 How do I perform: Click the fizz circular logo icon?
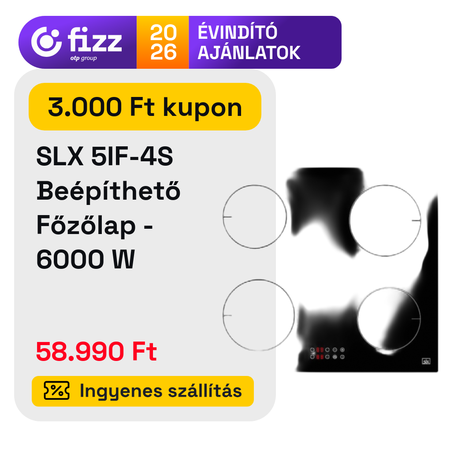(x=46, y=41)
